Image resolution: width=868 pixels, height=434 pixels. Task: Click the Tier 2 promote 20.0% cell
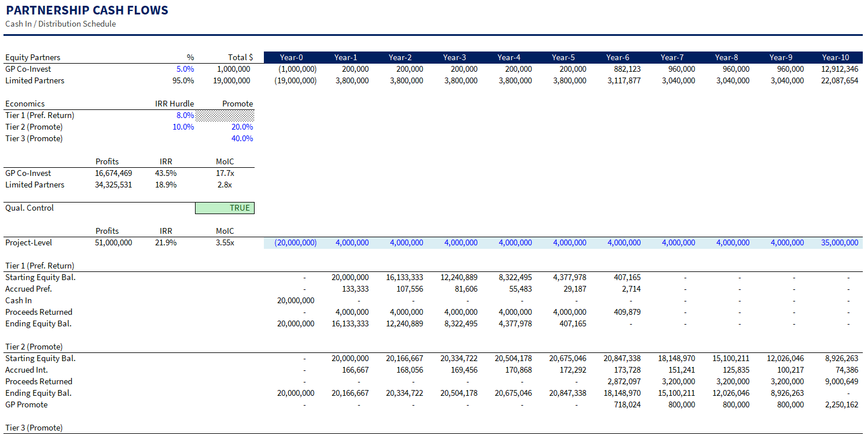pyautogui.click(x=242, y=127)
